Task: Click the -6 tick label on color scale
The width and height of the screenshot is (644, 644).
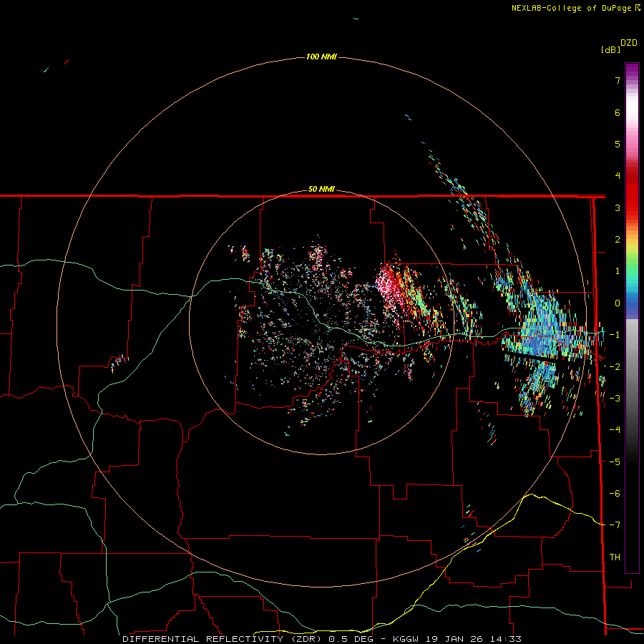Action: (615, 493)
